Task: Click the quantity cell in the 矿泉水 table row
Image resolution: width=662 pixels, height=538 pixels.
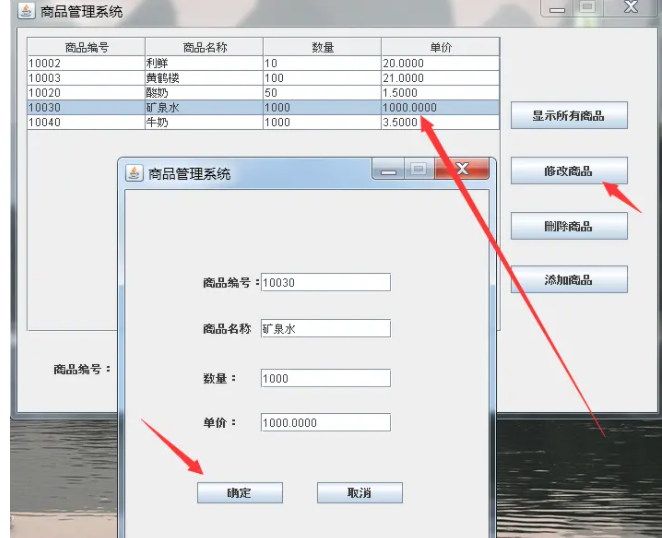Action: point(323,108)
